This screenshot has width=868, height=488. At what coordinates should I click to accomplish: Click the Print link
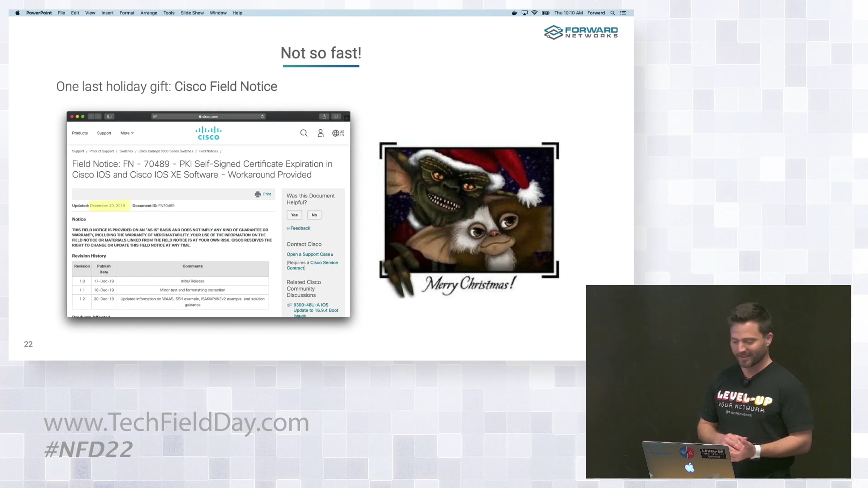267,194
